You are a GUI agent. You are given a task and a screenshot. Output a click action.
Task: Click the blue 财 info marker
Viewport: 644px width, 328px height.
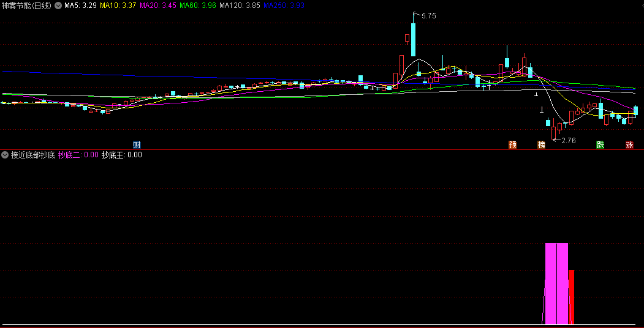tap(137, 145)
